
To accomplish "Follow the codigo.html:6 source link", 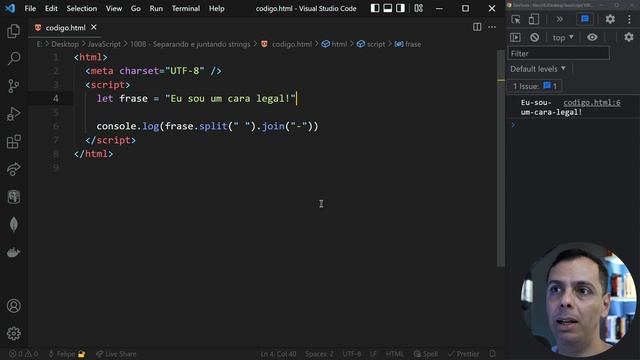I will click(592, 102).
